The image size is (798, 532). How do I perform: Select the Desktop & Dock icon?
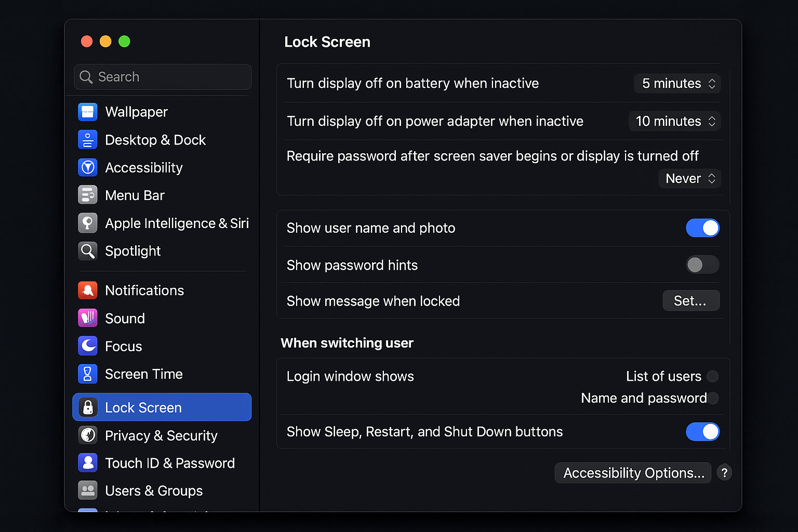88,139
